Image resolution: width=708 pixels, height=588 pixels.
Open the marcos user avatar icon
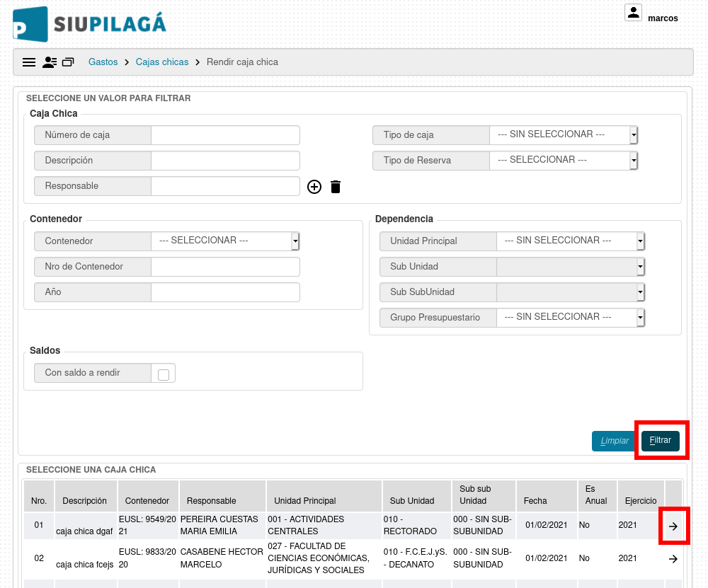pos(633,13)
